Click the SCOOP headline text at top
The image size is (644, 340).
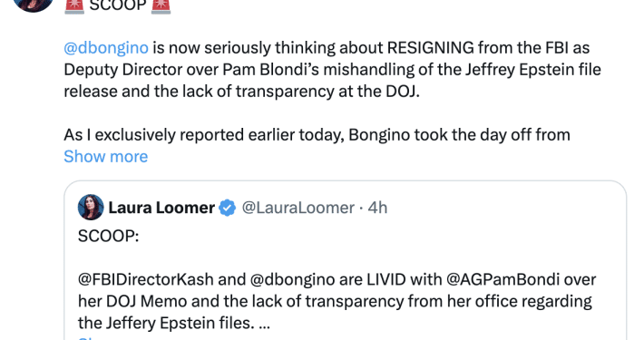click(x=118, y=5)
